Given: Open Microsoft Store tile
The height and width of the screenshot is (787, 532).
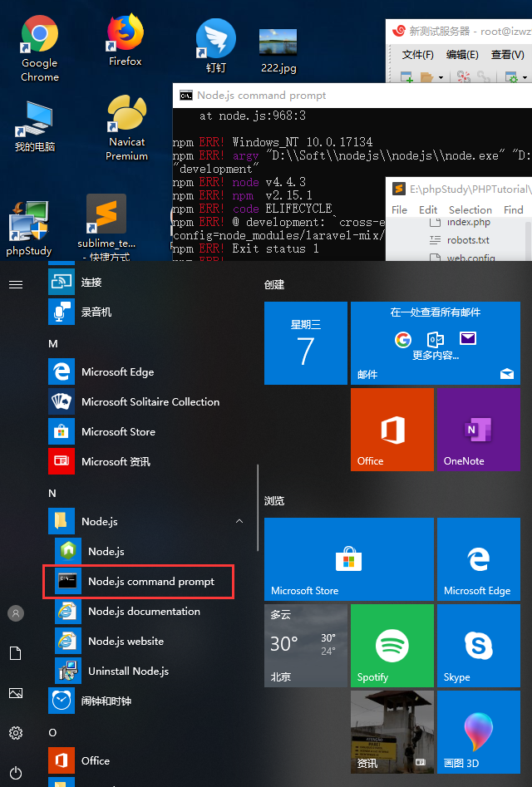Looking at the screenshot, I should click(349, 559).
